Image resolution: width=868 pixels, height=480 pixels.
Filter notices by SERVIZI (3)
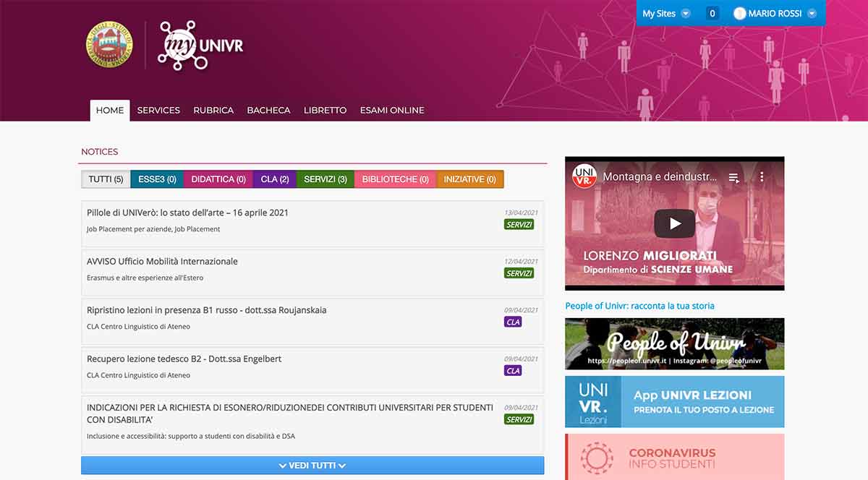click(325, 179)
